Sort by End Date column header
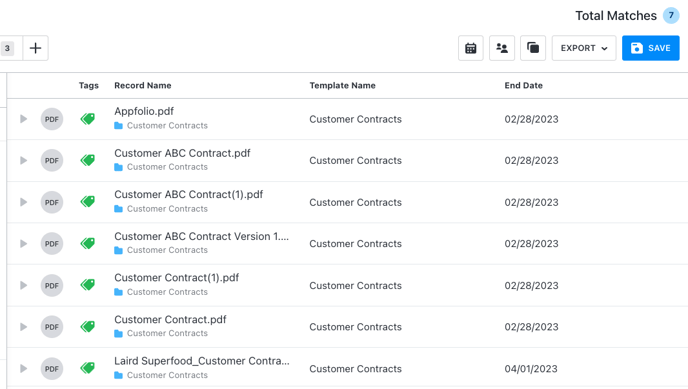The width and height of the screenshot is (688, 389). click(523, 86)
